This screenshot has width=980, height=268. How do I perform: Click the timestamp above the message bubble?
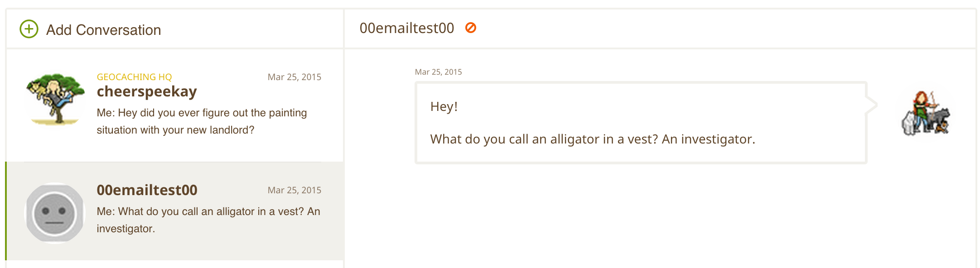pyautogui.click(x=438, y=72)
